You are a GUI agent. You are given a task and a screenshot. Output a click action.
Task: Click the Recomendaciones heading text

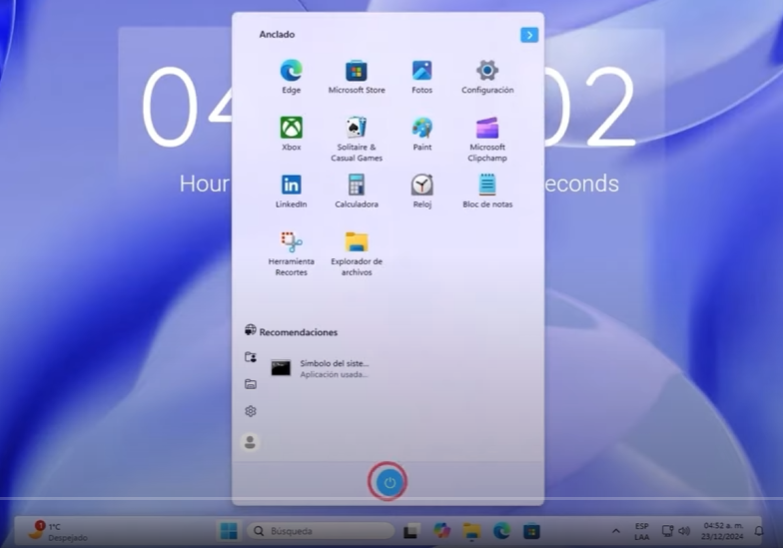pyautogui.click(x=299, y=332)
